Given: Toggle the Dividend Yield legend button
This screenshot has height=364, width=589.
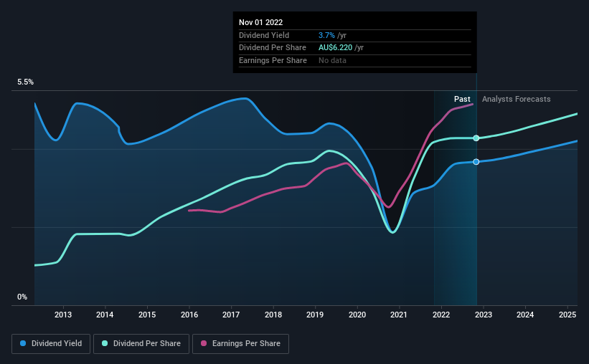Looking at the screenshot, I should pos(51,344).
